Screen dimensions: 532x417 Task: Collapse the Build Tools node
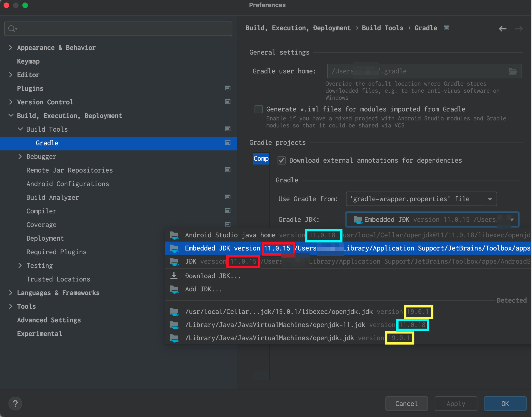point(20,129)
